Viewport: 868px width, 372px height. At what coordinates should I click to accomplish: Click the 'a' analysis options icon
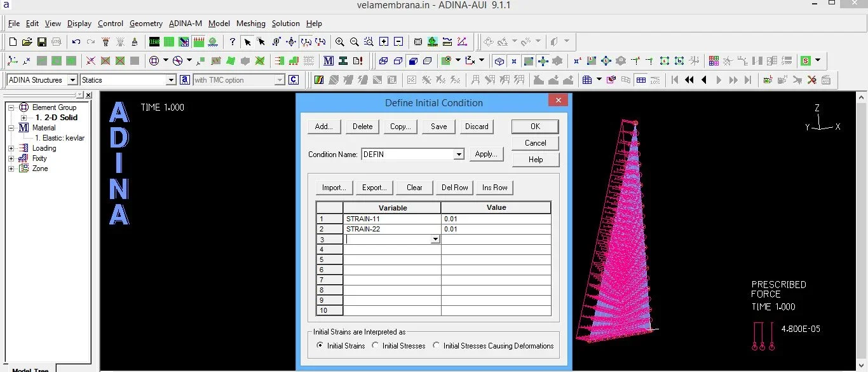[x=185, y=80]
